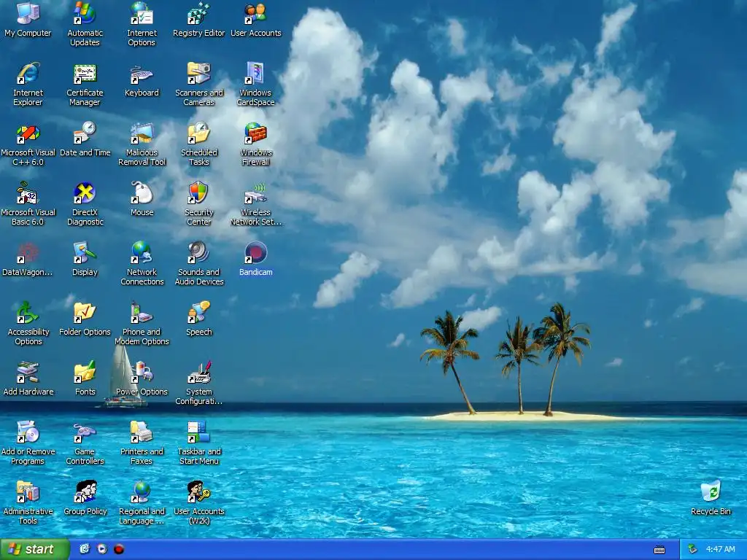Select the Power Options icon
747x560 pixels.
(142, 372)
